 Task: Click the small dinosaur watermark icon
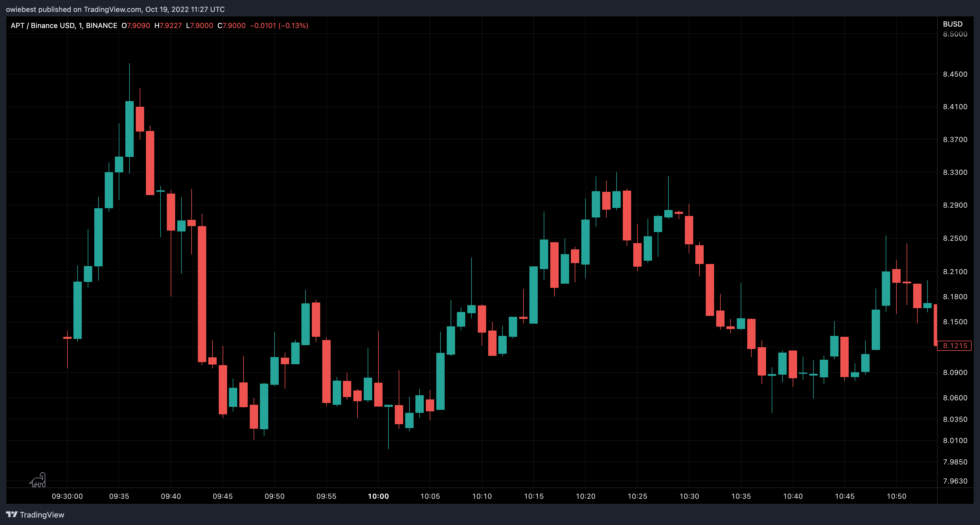[x=38, y=480]
